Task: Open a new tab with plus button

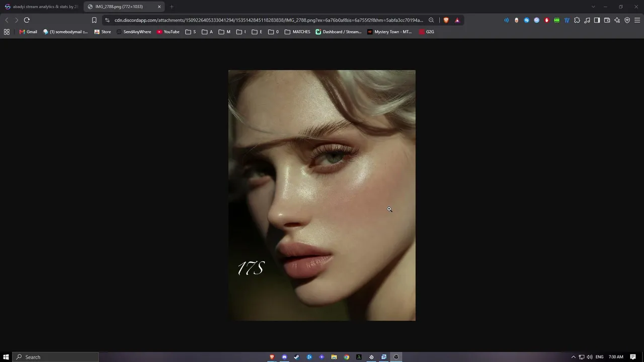Action: point(172,7)
